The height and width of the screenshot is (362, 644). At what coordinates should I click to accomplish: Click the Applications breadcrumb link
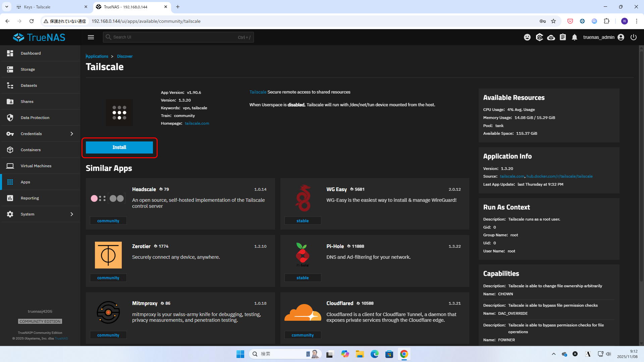pyautogui.click(x=97, y=56)
